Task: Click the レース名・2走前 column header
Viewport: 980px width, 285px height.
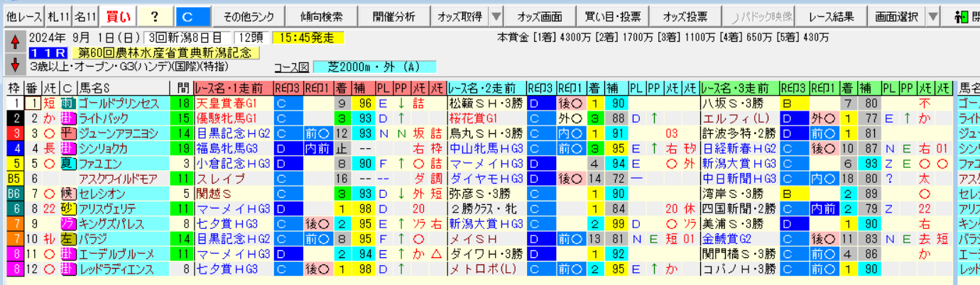Action: pos(486,89)
